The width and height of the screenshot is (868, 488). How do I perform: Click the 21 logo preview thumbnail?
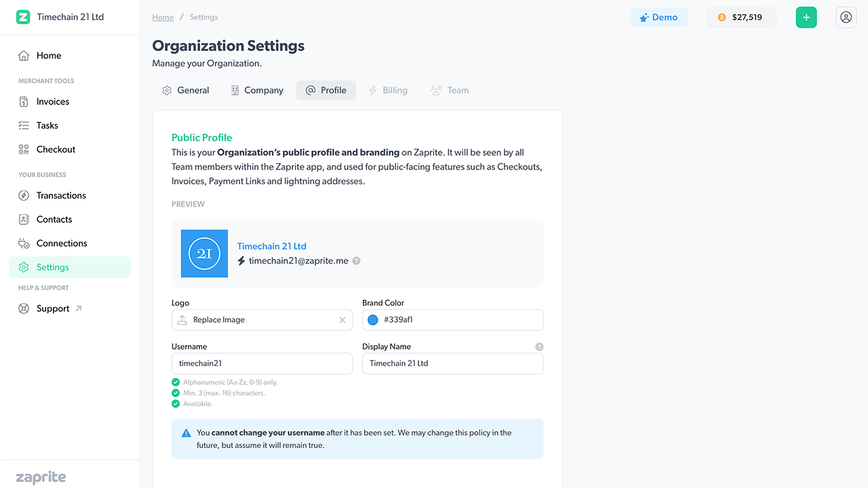click(204, 253)
